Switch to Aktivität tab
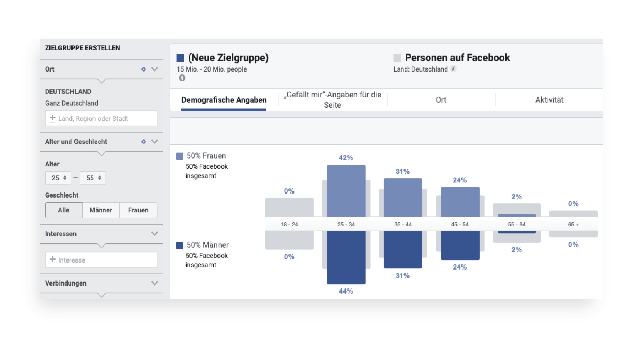Viewport: 644px width, 337px height. pos(549,100)
